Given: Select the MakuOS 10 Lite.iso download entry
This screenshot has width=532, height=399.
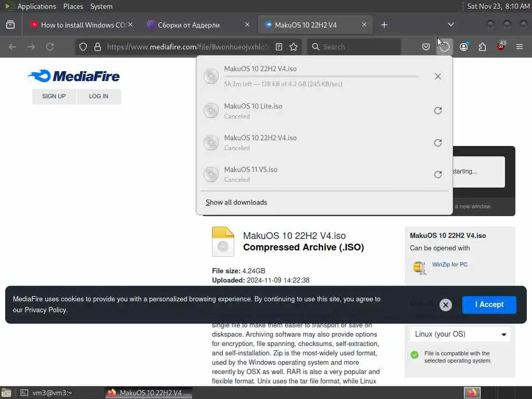Looking at the screenshot, I should (x=324, y=111).
